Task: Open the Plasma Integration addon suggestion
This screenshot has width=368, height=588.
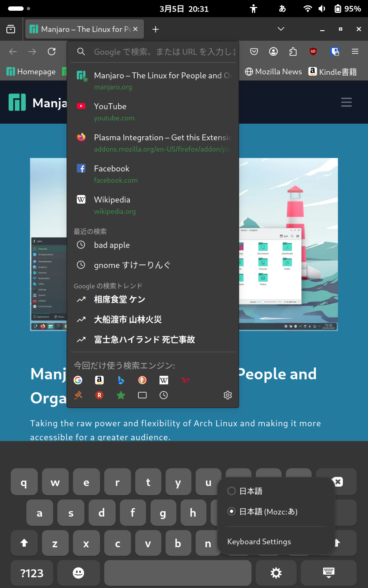Action: click(x=153, y=143)
